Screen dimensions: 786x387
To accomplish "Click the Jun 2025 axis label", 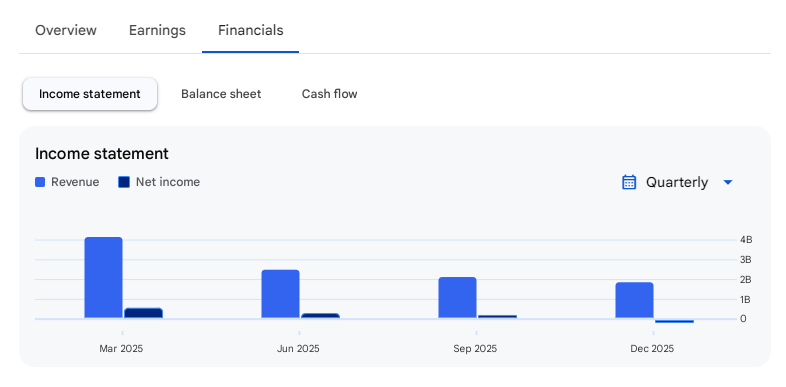I will tap(298, 349).
